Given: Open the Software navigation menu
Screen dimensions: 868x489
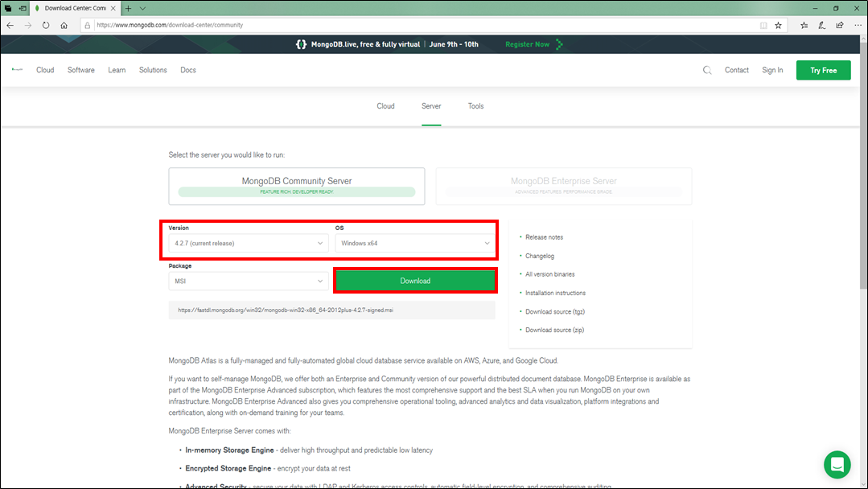Looking at the screenshot, I should point(80,70).
